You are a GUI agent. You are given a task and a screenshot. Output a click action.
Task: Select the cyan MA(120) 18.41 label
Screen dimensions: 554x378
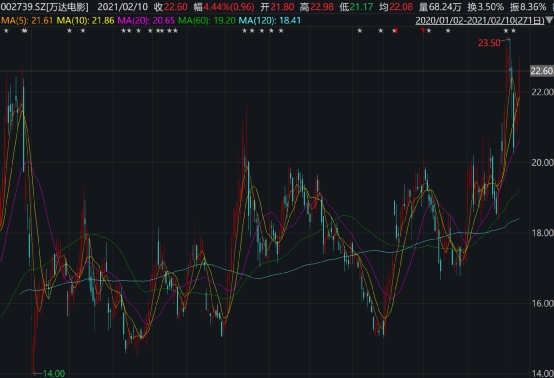click(x=270, y=20)
